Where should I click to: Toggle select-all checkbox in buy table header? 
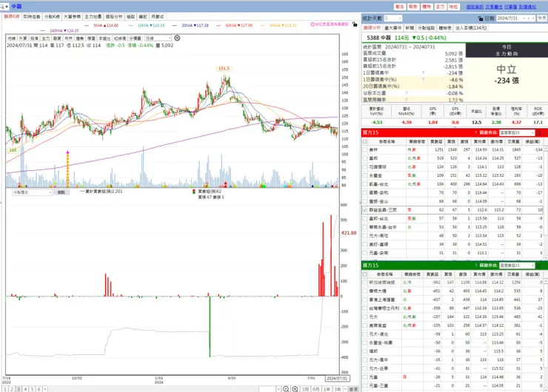click(365, 142)
